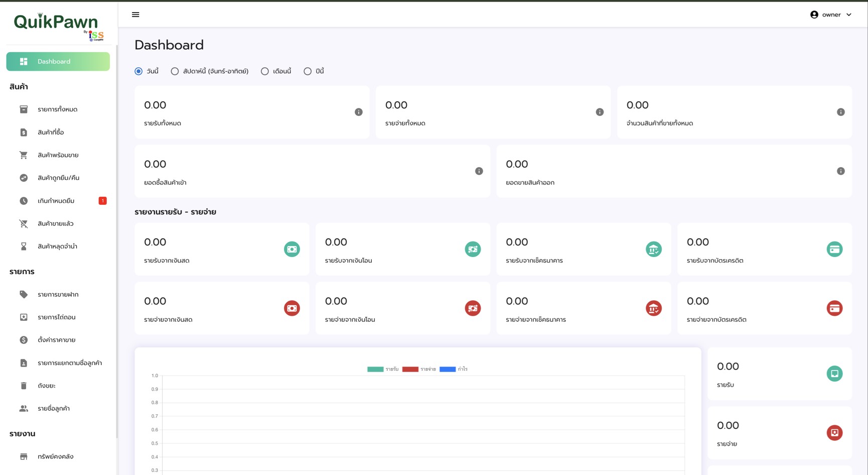Select the วันนี้ radio button
868x475 pixels.
click(x=138, y=71)
